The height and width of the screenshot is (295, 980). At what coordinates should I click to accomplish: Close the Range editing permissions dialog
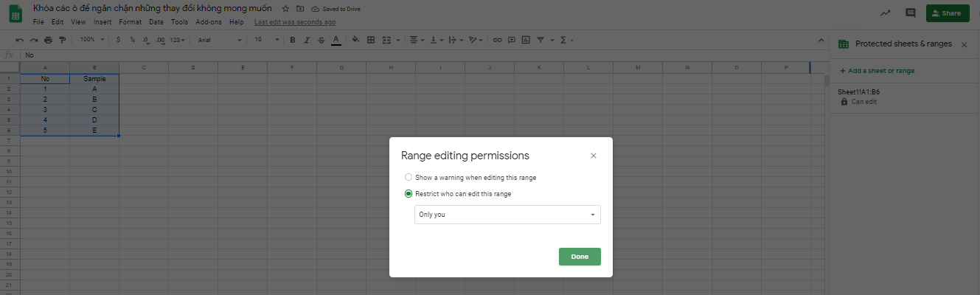pyautogui.click(x=594, y=156)
